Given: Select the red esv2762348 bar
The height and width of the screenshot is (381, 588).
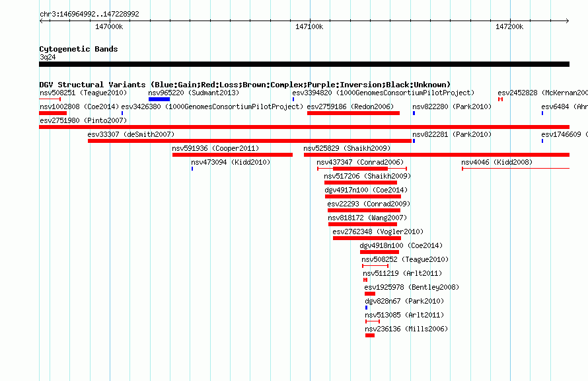Looking at the screenshot, I should click(x=367, y=238).
